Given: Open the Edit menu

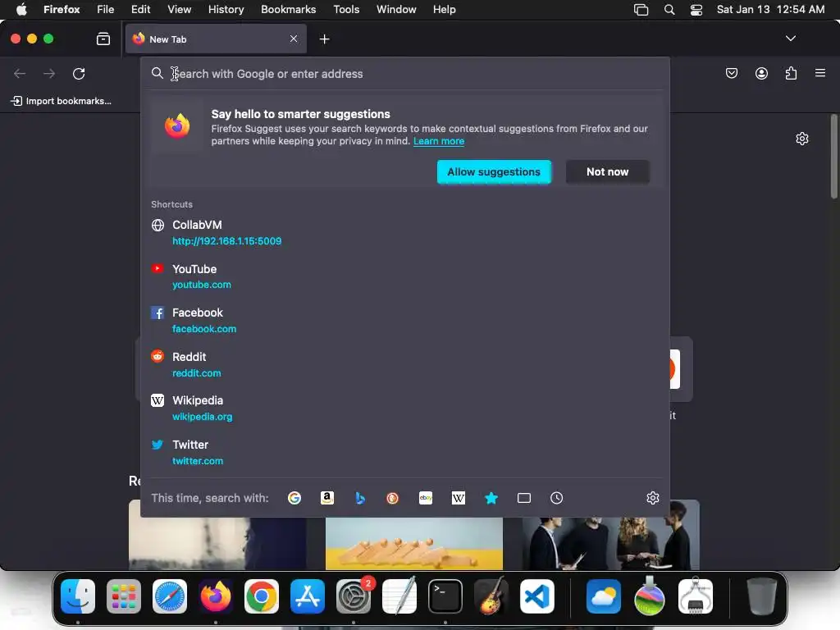Looking at the screenshot, I should click(140, 10).
